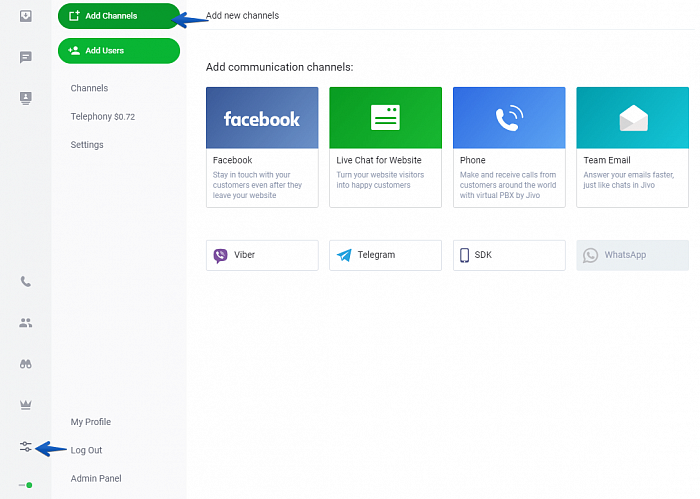Select the Live Chat green banner icon
Screen dimensions: 700x499
[x=385, y=118]
